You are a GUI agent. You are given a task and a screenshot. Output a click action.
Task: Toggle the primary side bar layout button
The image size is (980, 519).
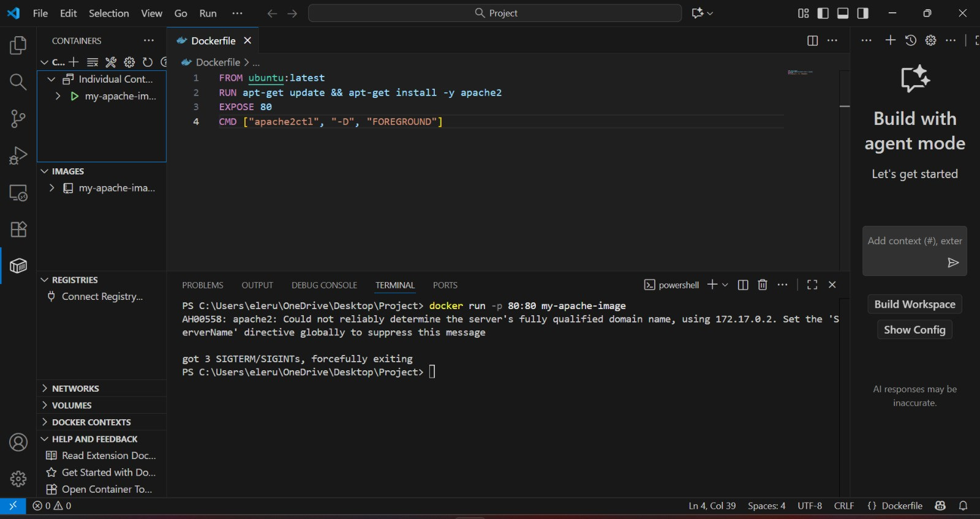823,13
